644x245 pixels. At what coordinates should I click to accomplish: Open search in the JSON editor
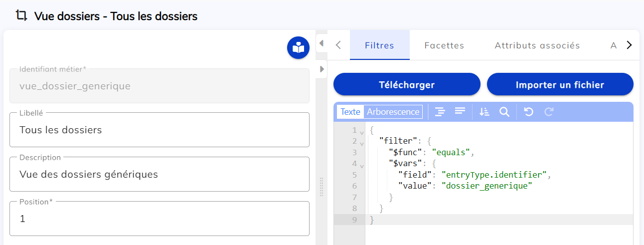click(x=504, y=112)
